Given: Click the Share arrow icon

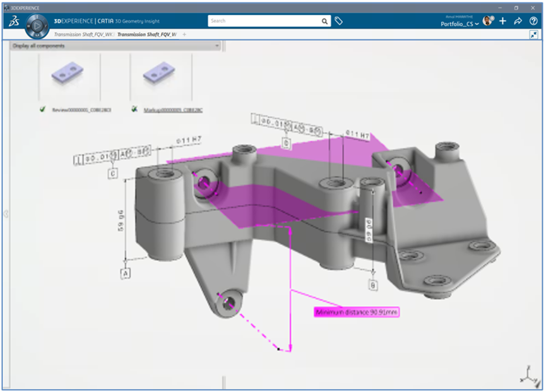Looking at the screenshot, I should pyautogui.click(x=518, y=21).
